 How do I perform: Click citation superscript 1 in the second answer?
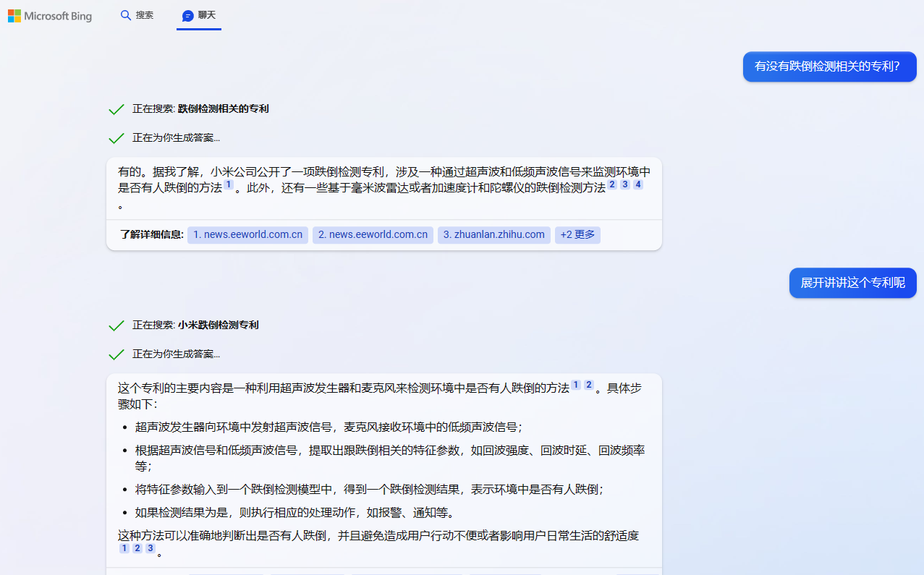pos(575,385)
